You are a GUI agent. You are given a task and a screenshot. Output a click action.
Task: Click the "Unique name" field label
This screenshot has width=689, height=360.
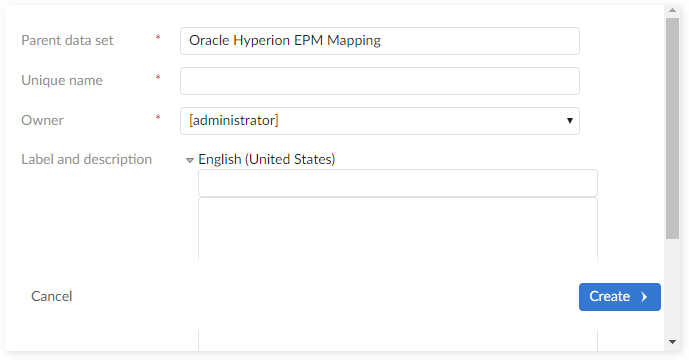62,80
